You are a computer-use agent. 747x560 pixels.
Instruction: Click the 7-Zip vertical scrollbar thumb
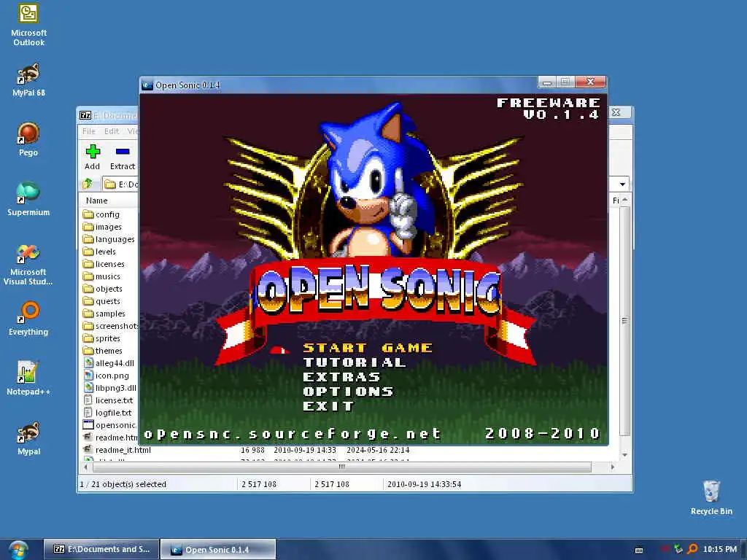coord(624,320)
